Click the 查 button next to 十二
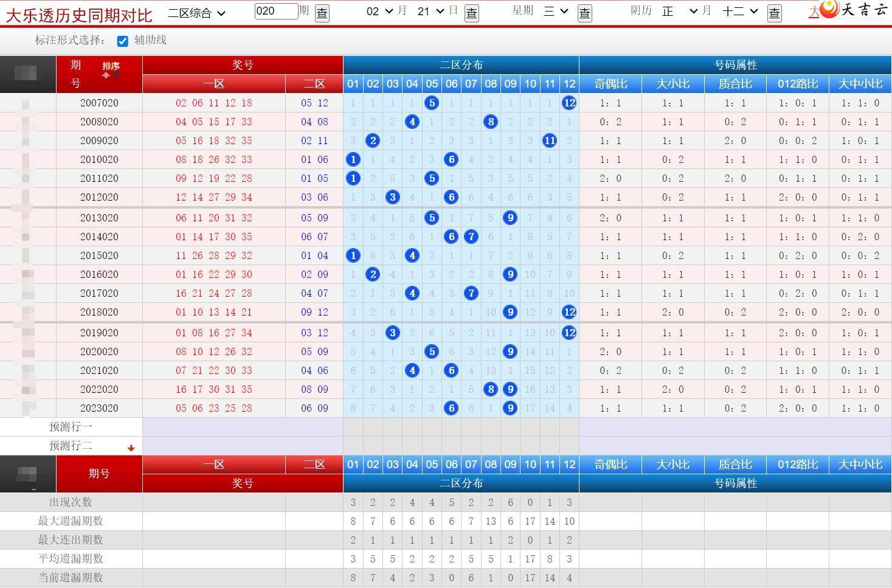This screenshot has width=892, height=588. tap(774, 13)
